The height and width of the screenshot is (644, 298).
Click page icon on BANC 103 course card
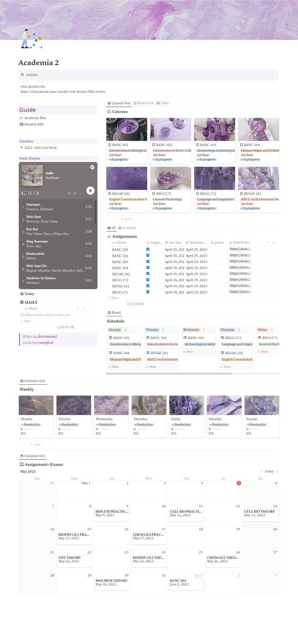click(197, 145)
